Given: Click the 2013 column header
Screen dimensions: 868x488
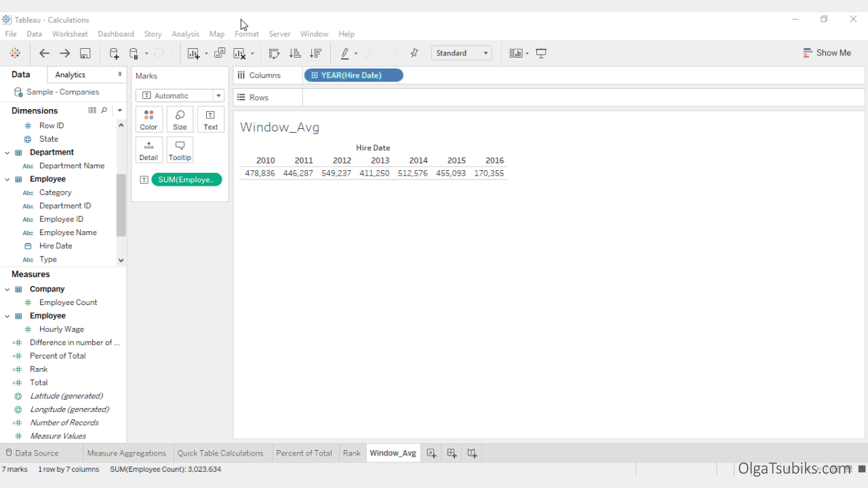Looking at the screenshot, I should pos(380,161).
